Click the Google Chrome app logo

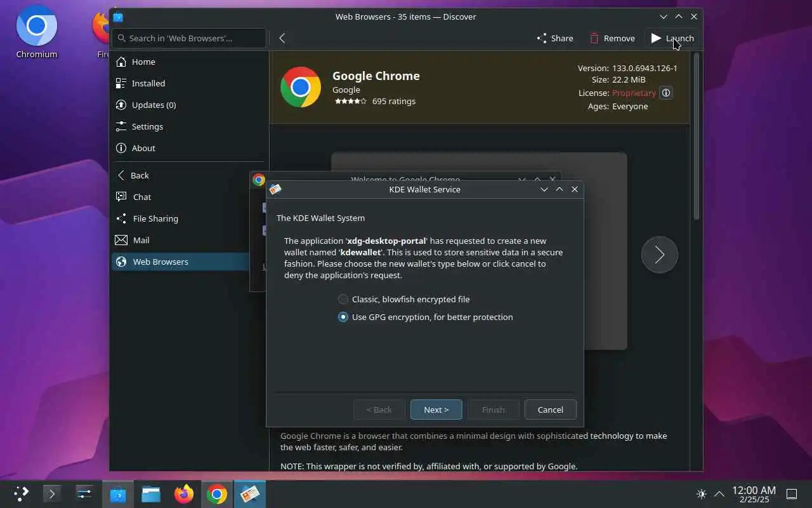pos(301,87)
